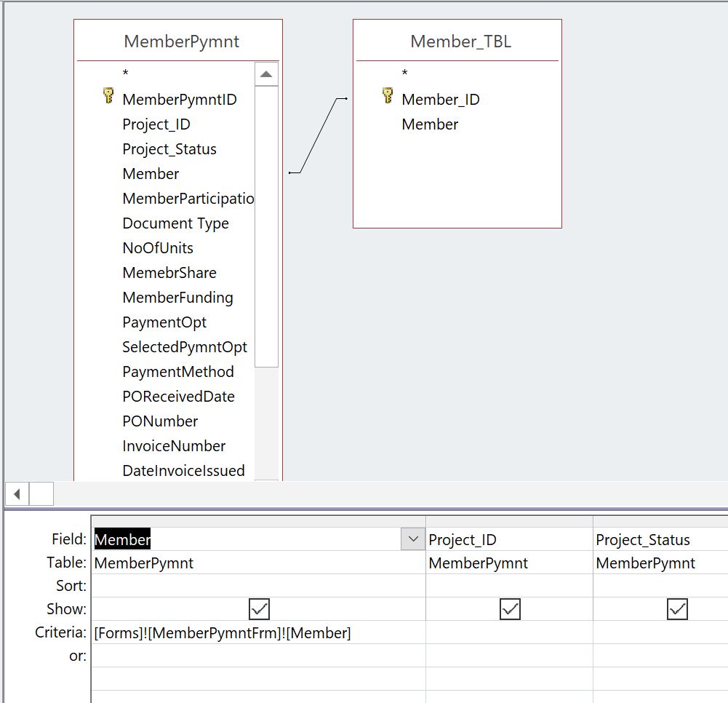Select Member field in Member_TBL table
728x703 pixels.
[430, 124]
